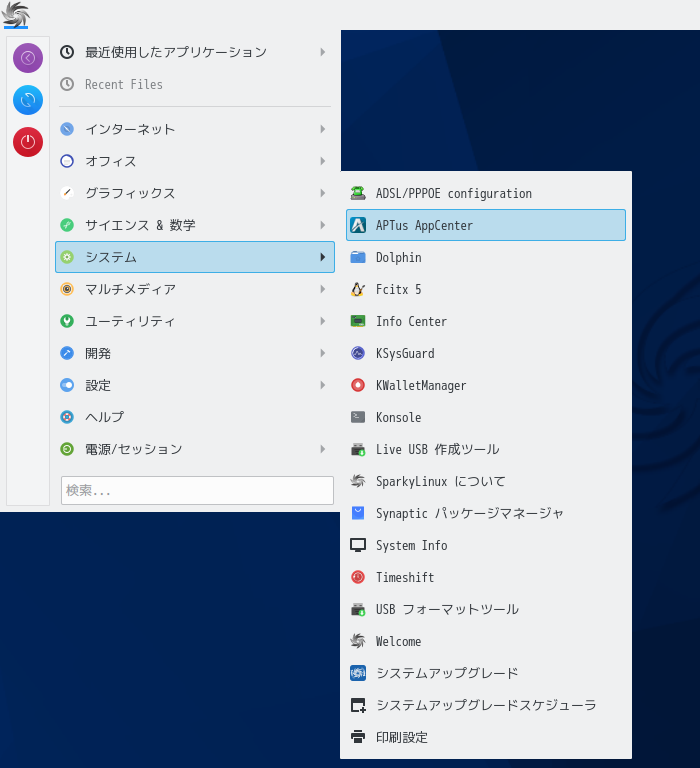
Task: Launch Konsole from the menu
Action: (486, 417)
